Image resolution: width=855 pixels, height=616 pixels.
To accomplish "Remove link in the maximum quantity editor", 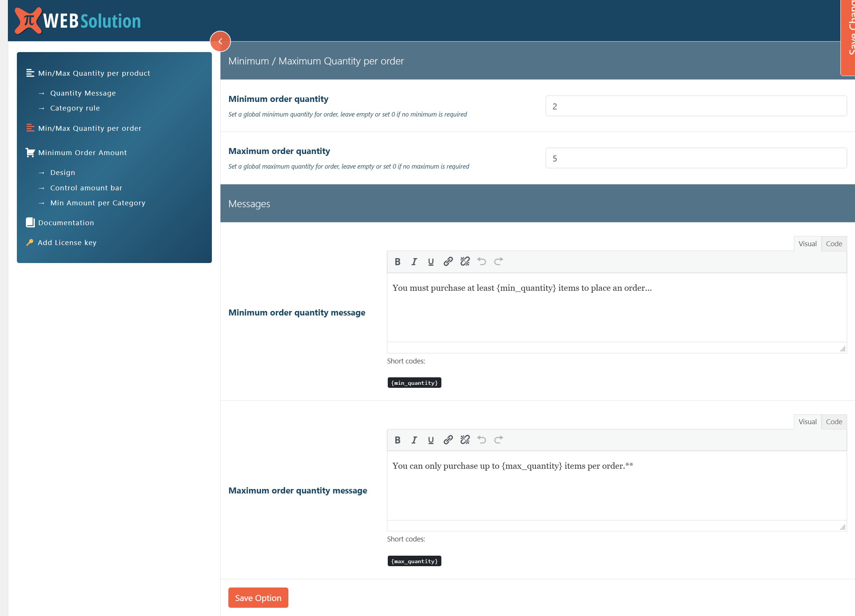I will [465, 440].
